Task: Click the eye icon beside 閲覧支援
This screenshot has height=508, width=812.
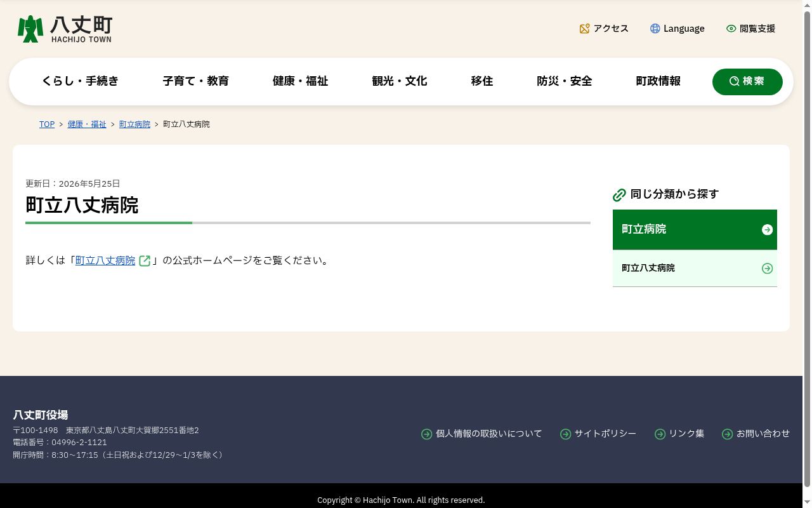Action: click(x=731, y=29)
